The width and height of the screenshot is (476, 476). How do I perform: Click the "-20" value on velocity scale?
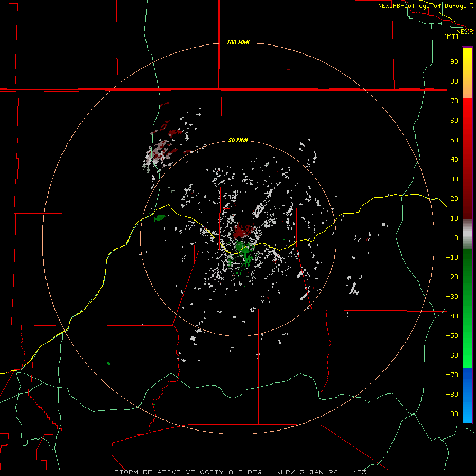452,277
